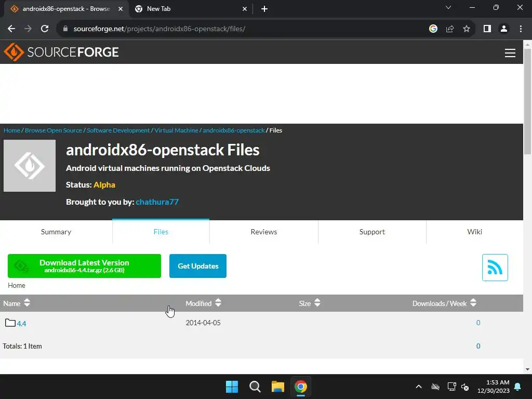Open the Support tab
532x399 pixels.
[x=372, y=232]
